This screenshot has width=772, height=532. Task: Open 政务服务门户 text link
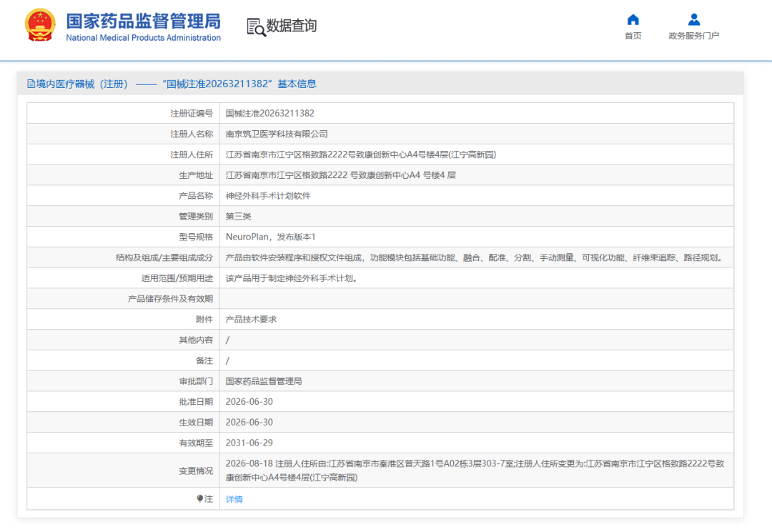[x=693, y=36]
